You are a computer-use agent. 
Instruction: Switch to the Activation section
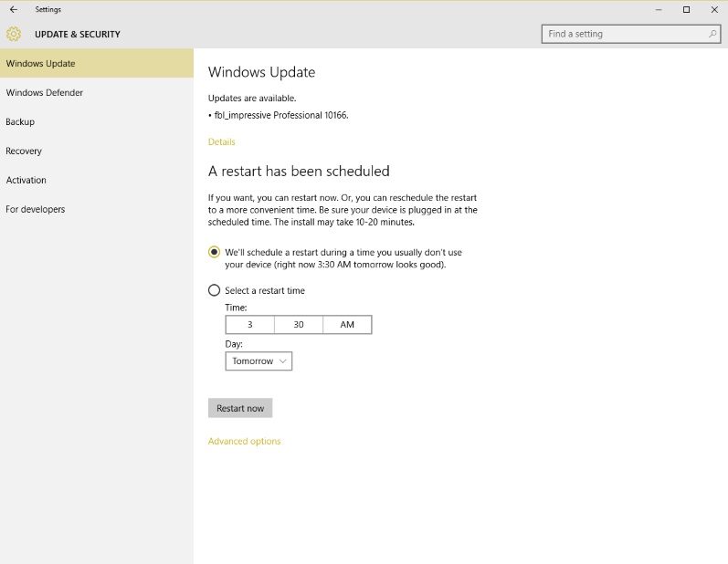point(97,180)
